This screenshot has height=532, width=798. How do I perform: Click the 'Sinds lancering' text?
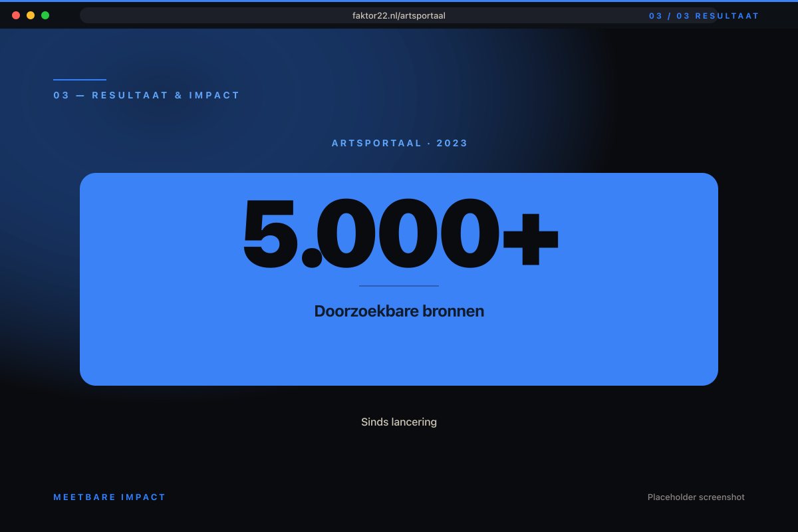399,422
